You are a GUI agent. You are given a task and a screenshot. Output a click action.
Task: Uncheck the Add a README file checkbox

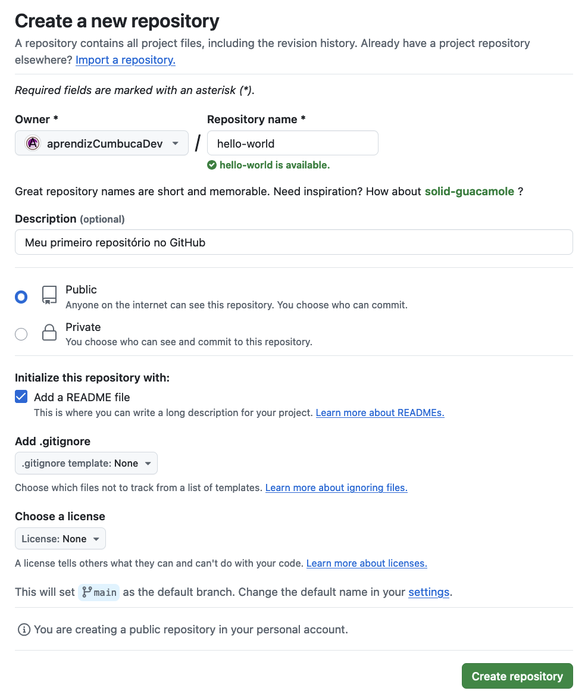point(21,396)
